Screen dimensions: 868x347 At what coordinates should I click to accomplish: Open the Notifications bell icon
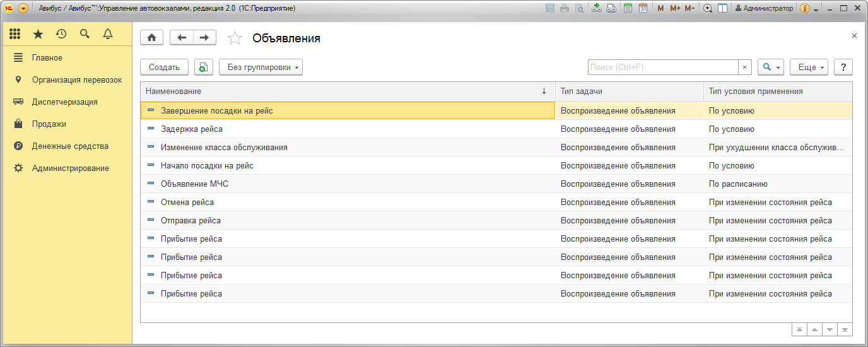coord(108,34)
